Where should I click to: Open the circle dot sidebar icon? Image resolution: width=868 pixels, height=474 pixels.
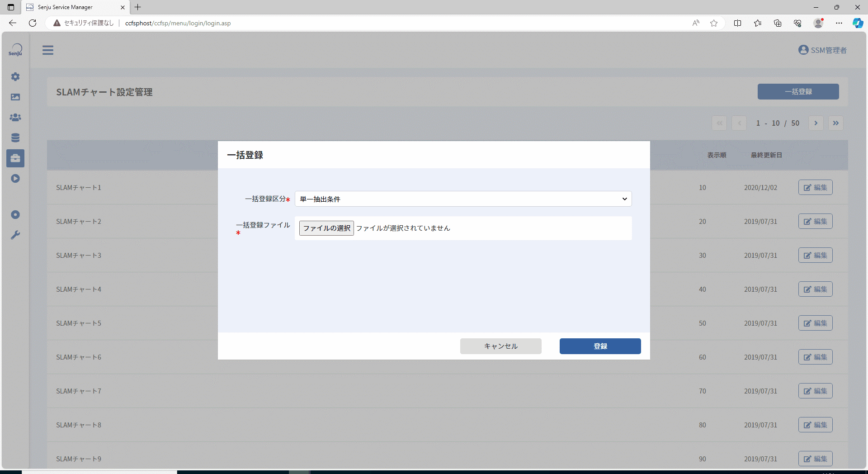pyautogui.click(x=15, y=215)
